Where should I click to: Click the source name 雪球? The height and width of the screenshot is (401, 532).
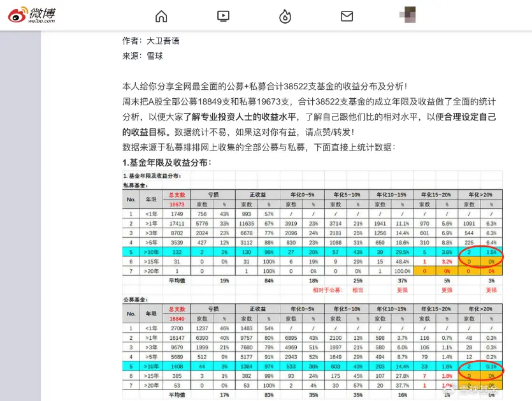(x=155, y=56)
